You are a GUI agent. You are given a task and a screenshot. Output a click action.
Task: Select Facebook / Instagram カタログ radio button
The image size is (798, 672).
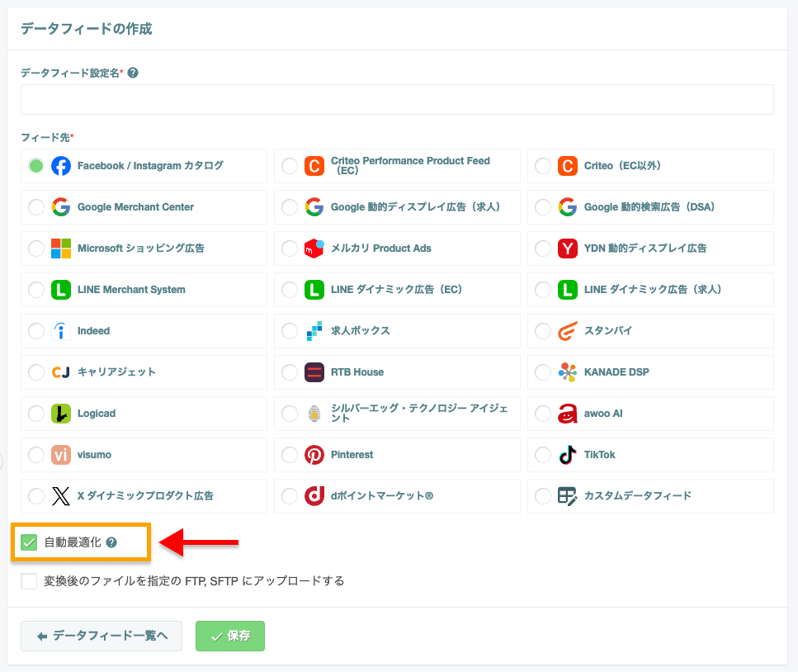(x=36, y=166)
